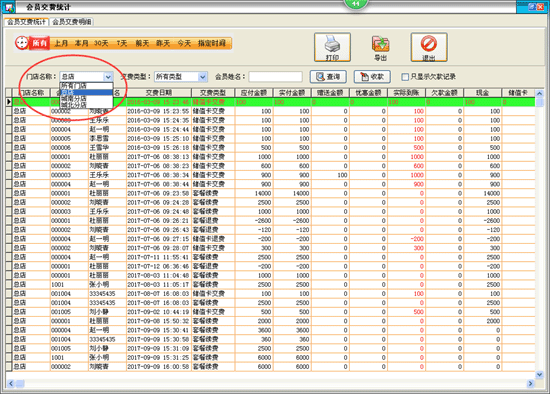This screenshot has height=394, width=550.
Task: Filter records by 今天
Action: [184, 43]
